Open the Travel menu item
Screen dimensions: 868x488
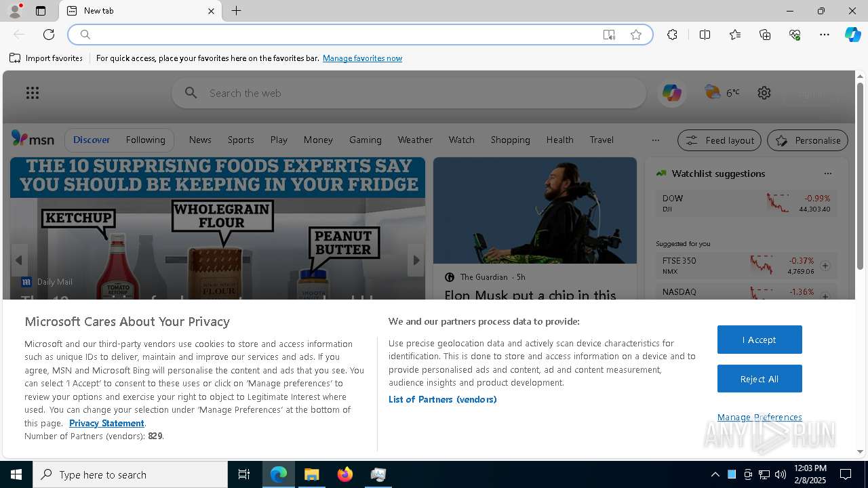point(601,140)
